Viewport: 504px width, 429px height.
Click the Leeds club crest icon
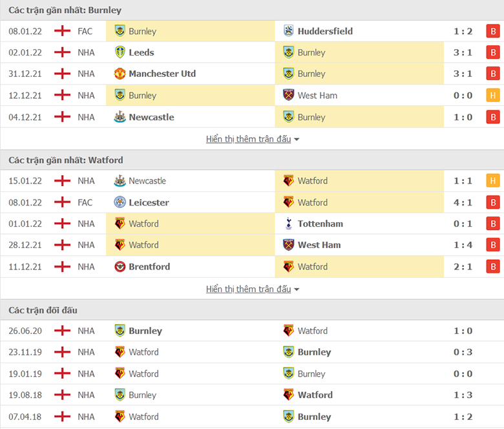pos(120,52)
